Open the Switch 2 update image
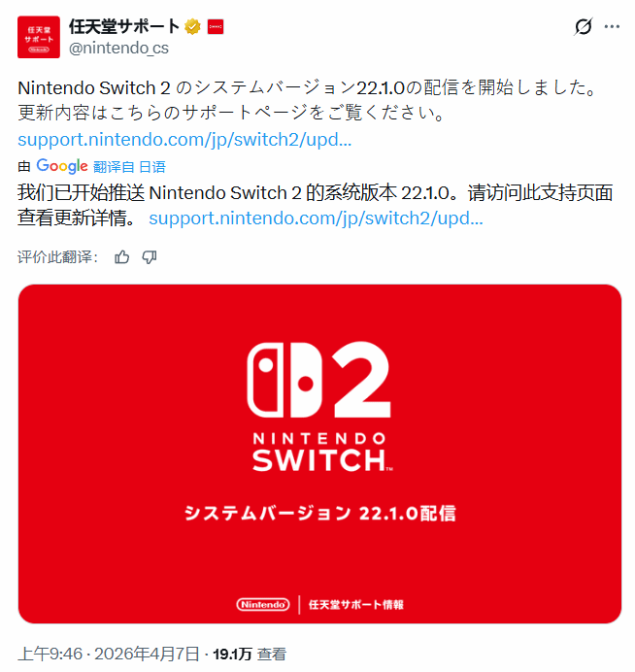635x672 pixels. 319,454
